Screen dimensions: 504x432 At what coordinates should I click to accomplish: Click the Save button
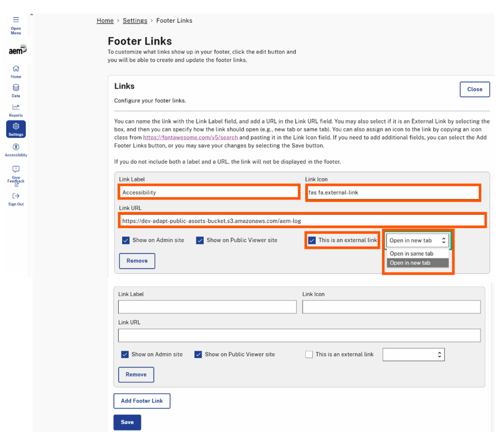pos(127,422)
